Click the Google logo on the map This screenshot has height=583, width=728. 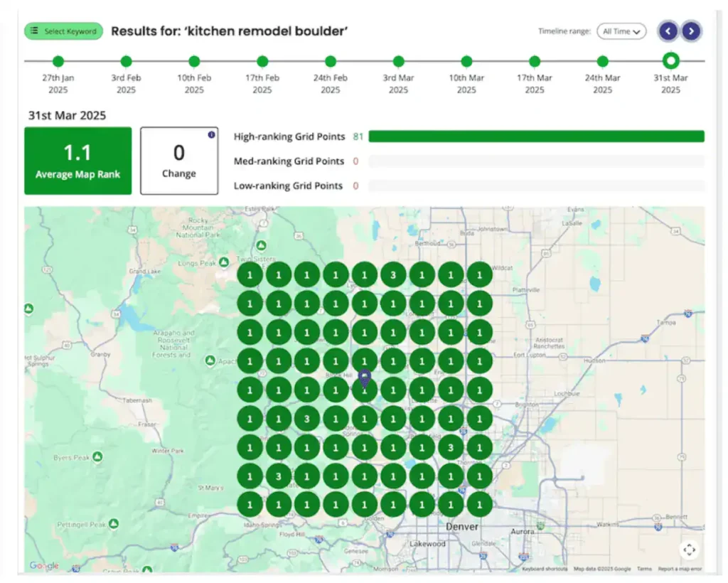point(44,566)
